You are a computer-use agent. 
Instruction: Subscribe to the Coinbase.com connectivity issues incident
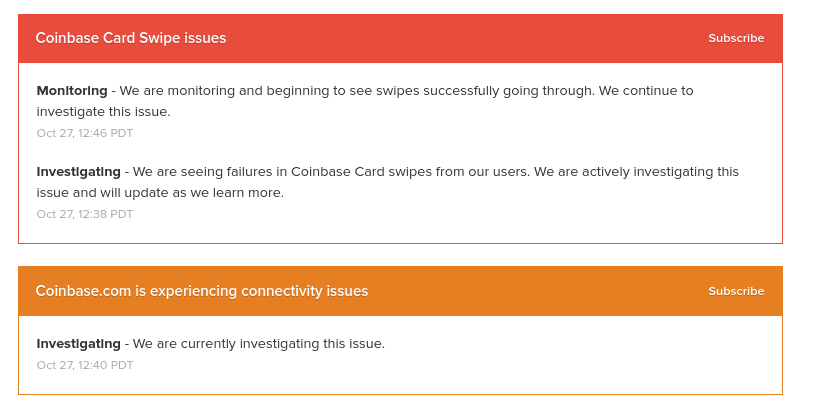click(x=736, y=291)
